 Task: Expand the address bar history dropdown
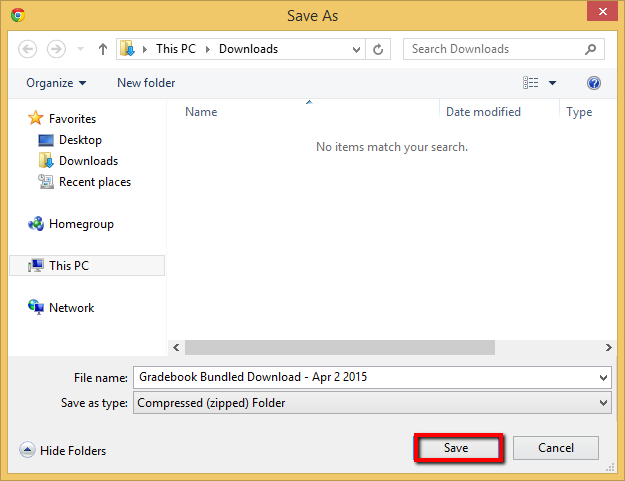[356, 49]
